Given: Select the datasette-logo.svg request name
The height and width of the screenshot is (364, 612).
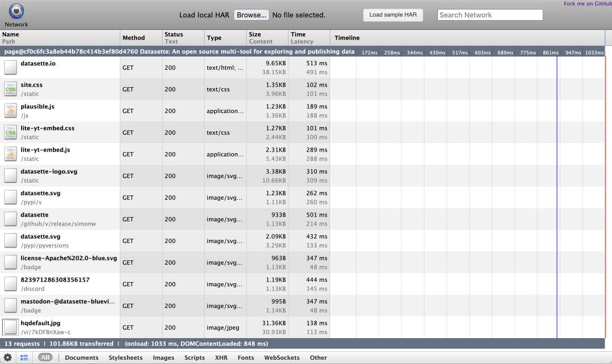Looking at the screenshot, I should (x=49, y=172).
